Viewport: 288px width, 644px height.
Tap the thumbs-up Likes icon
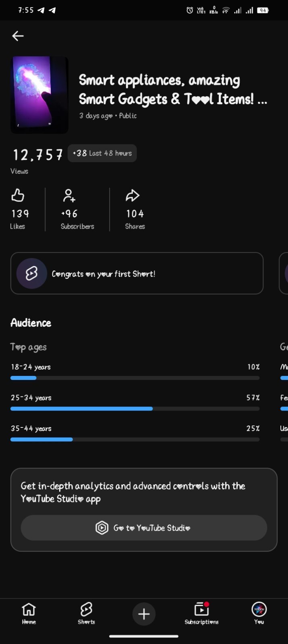point(17,196)
